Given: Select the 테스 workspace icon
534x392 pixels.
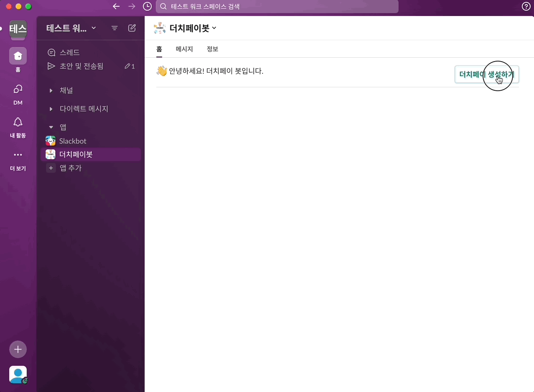Looking at the screenshot, I should [x=18, y=29].
